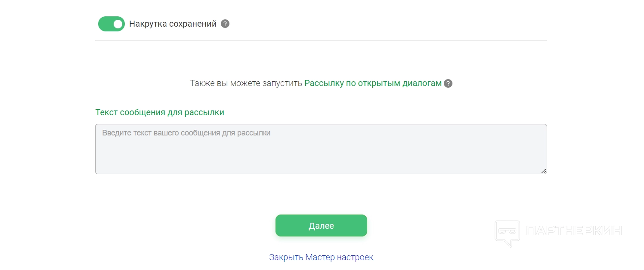Viewport: 644px width, 270px height.
Task: Click the ПАРТНЕРКИН watermark text
Action: 574,231
